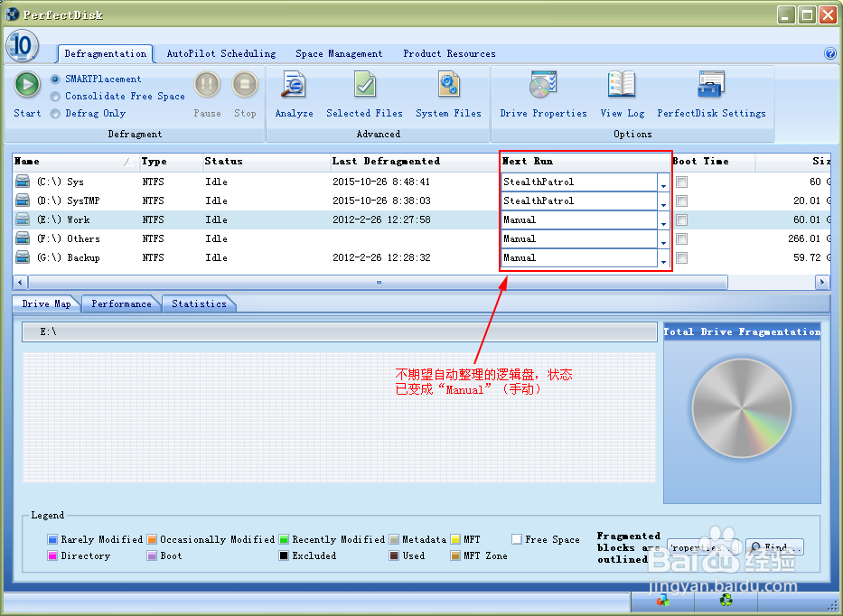Viewport: 843px width, 616px height.
Task: Open Next Run dropdown for F:\ Others
Action: point(663,239)
